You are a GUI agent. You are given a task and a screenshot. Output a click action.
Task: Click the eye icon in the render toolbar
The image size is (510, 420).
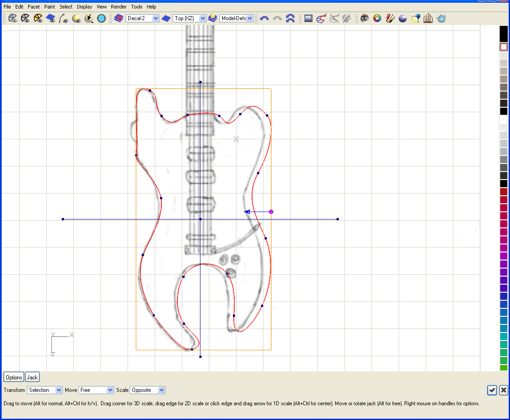[365, 18]
